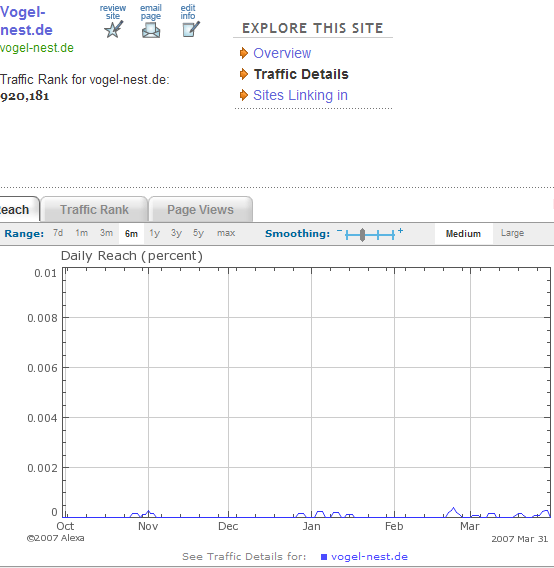Click the ©2007 Alexa copyright text

[x=55, y=538]
